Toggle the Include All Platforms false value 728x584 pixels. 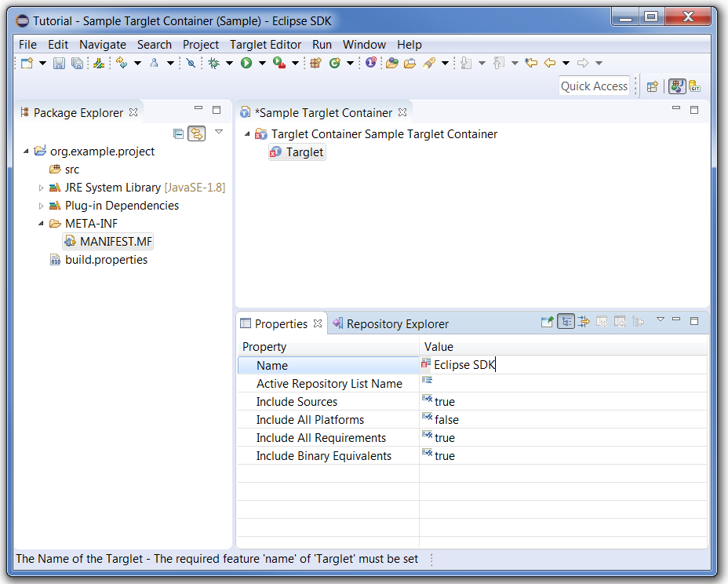pyautogui.click(x=446, y=420)
